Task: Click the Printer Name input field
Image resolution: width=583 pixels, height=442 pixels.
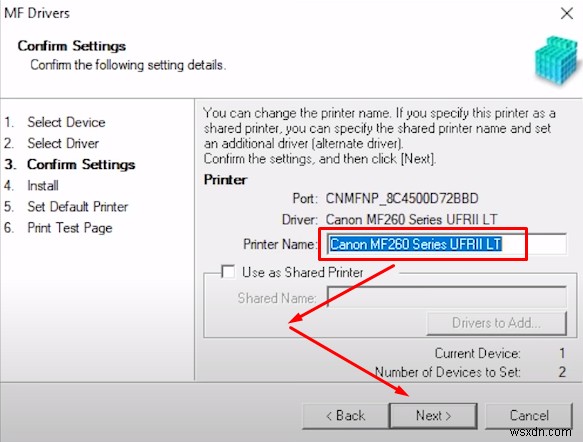Action: point(447,244)
